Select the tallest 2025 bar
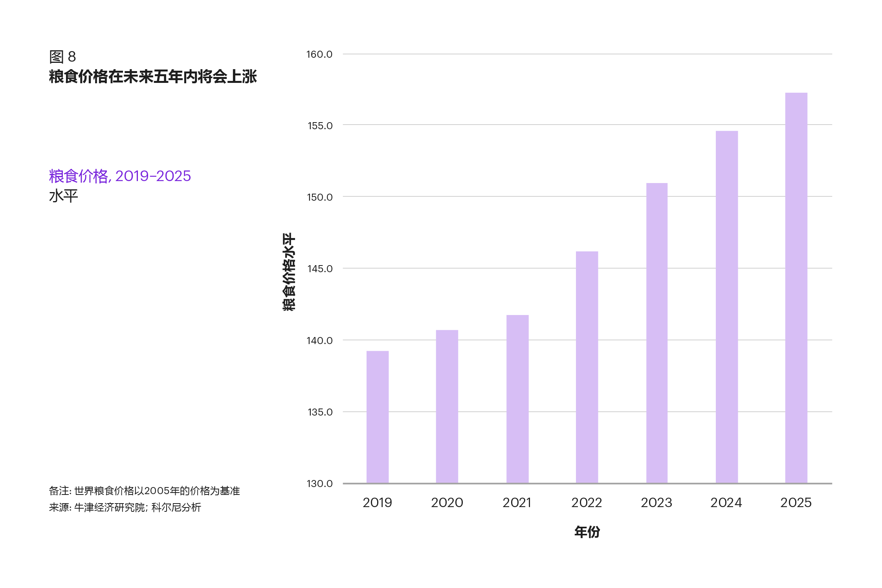 796,291
